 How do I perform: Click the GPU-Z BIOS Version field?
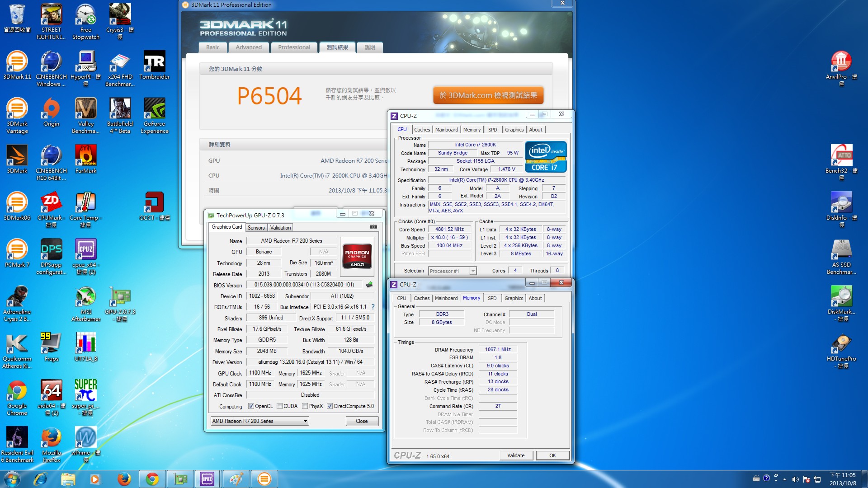304,285
